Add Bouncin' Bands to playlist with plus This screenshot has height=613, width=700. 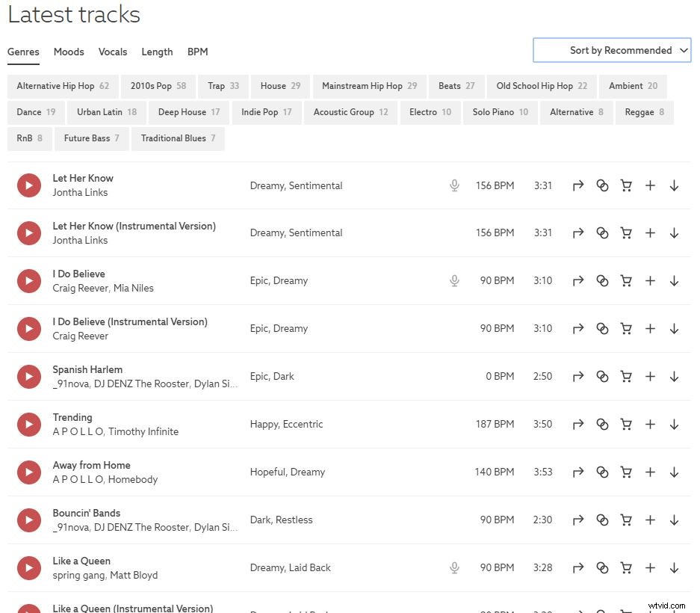[x=650, y=520]
